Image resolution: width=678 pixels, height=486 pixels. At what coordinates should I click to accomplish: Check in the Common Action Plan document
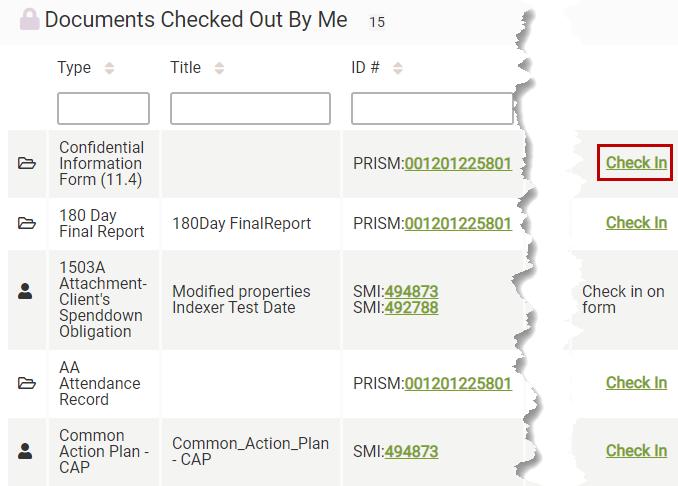[636, 451]
